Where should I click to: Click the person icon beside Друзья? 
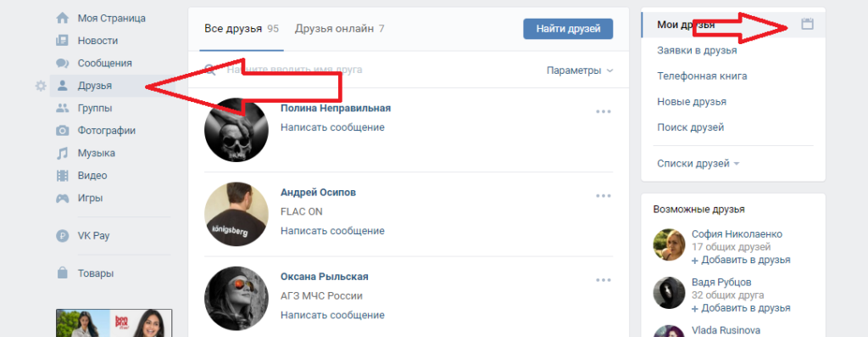[x=63, y=86]
